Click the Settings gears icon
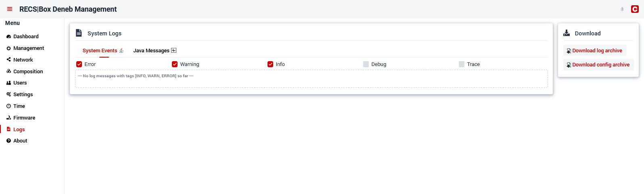Image resolution: width=644 pixels, height=194 pixels. [x=8, y=95]
